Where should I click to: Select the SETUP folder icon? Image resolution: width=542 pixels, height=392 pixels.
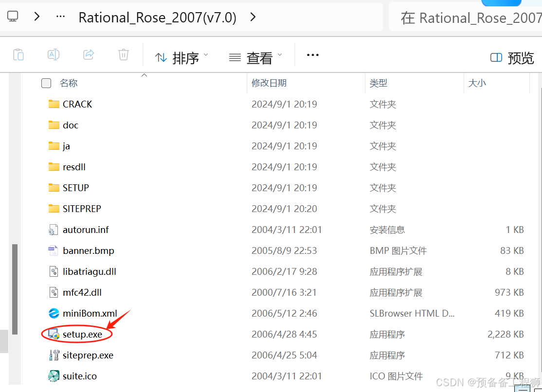54,187
